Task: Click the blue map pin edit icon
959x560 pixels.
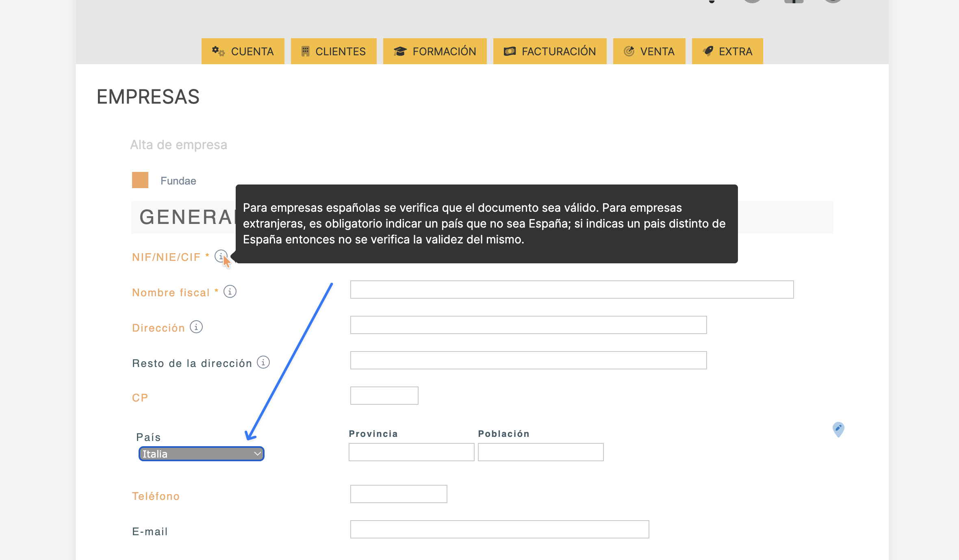Action: (x=838, y=429)
